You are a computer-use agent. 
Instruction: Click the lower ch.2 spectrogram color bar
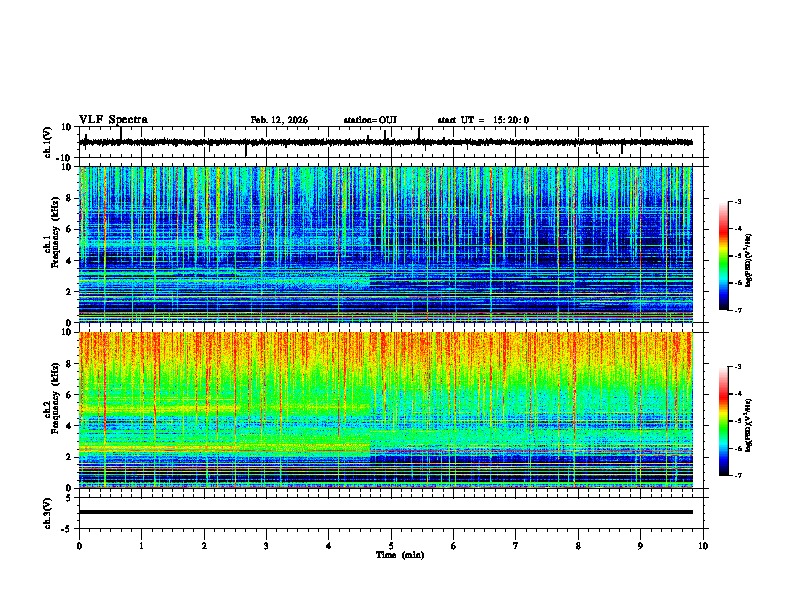coord(724,421)
